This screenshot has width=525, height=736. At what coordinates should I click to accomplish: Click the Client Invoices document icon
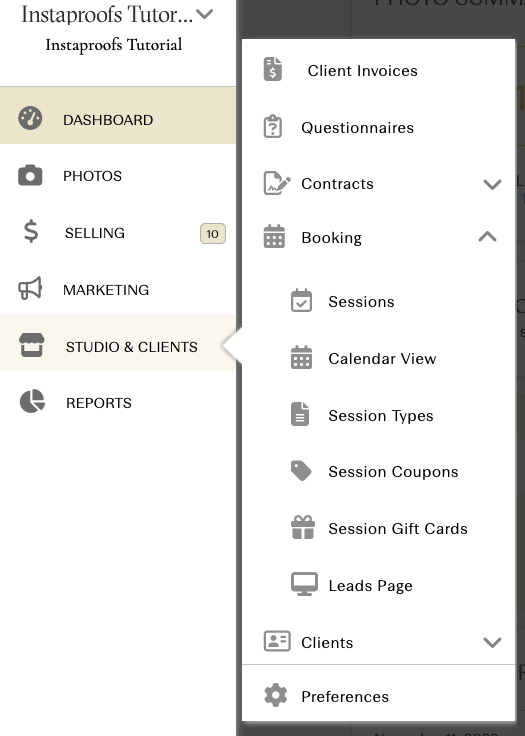tap(273, 69)
